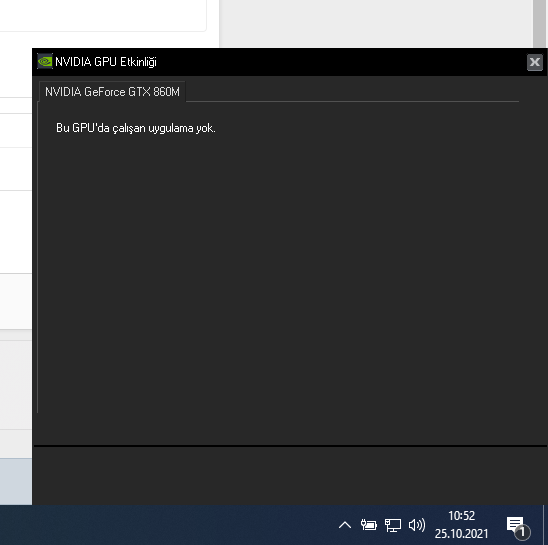Select the NVIDIA GeForce GTX 860M tab

coord(112,92)
